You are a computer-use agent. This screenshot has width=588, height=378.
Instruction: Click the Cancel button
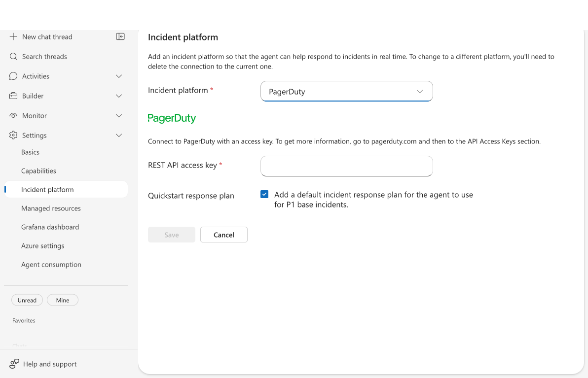[x=224, y=235]
